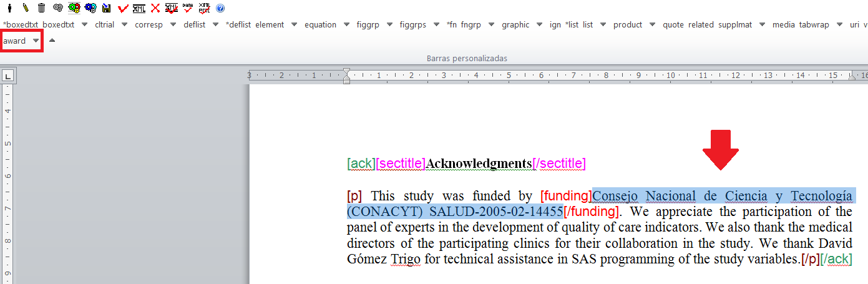Expand the dropdown arrow after product
Image resolution: width=868 pixels, height=284 pixels.
[652, 25]
